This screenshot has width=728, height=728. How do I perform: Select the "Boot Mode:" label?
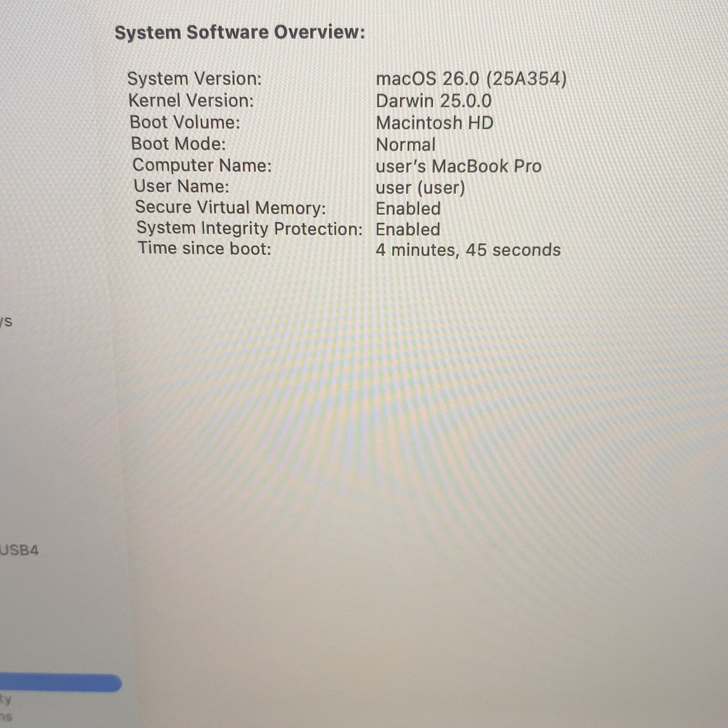pos(178,144)
